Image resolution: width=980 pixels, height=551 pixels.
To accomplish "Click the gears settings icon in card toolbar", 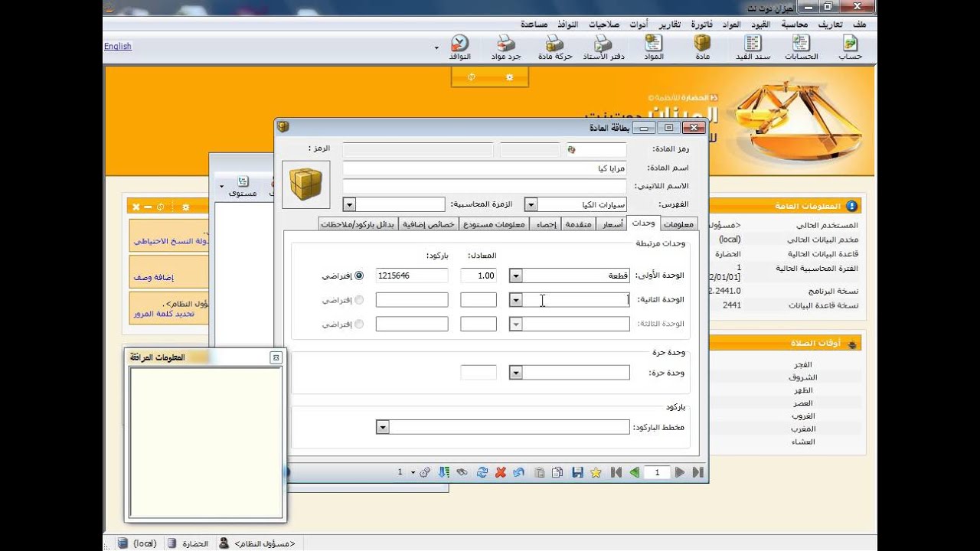I will click(x=424, y=473).
